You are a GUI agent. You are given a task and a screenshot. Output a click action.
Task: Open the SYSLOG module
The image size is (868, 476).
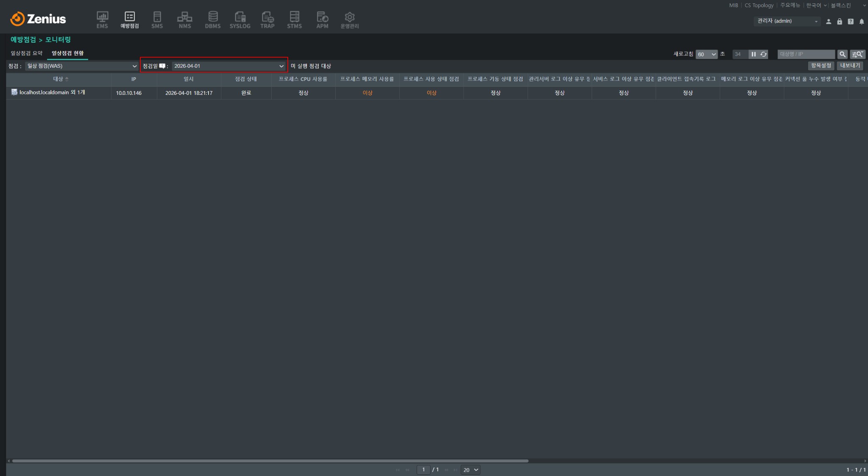tap(240, 20)
